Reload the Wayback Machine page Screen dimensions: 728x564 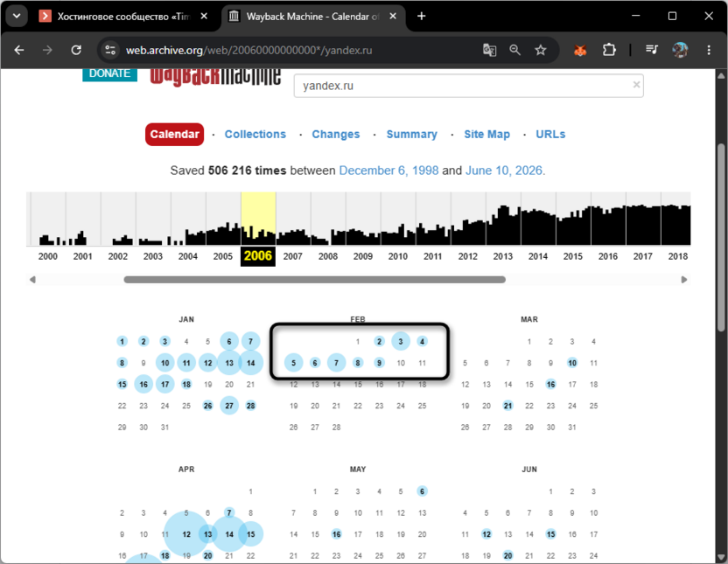point(76,50)
